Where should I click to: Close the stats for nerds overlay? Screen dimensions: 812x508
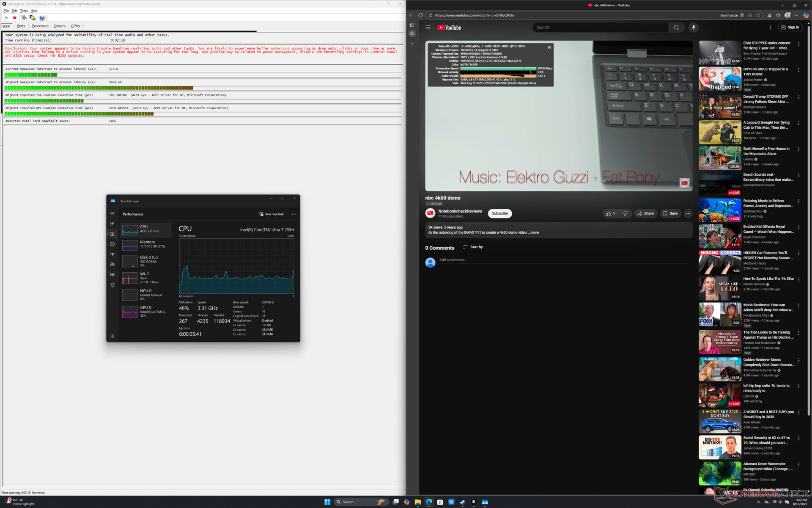[549, 47]
